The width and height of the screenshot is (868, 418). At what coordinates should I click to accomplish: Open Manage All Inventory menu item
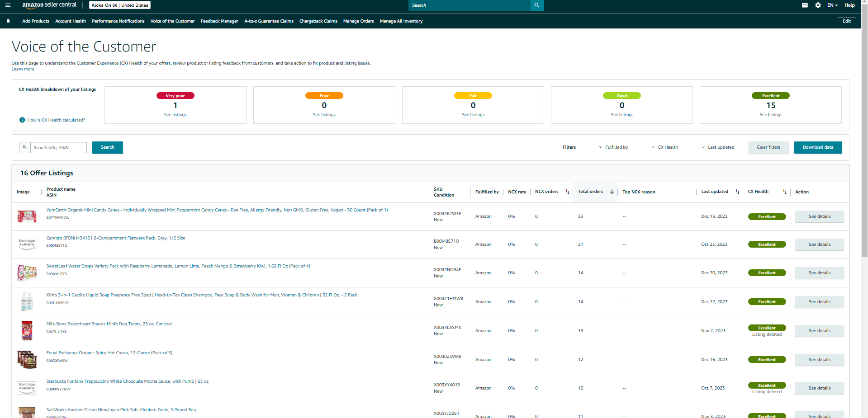click(x=401, y=21)
